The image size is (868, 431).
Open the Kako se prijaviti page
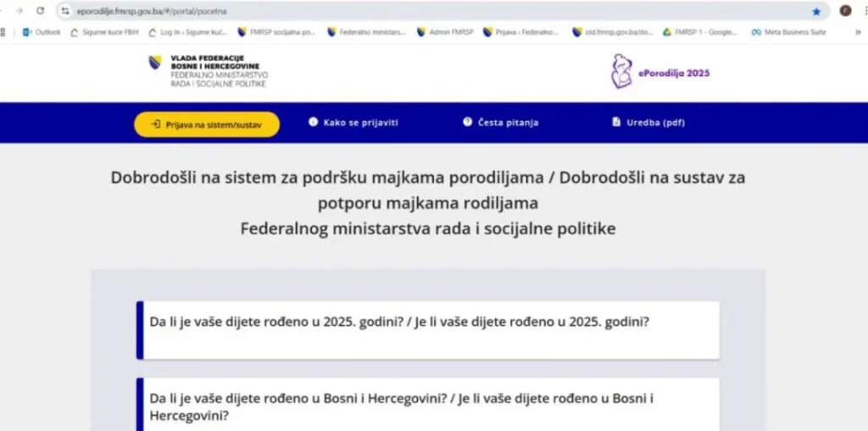tap(353, 123)
